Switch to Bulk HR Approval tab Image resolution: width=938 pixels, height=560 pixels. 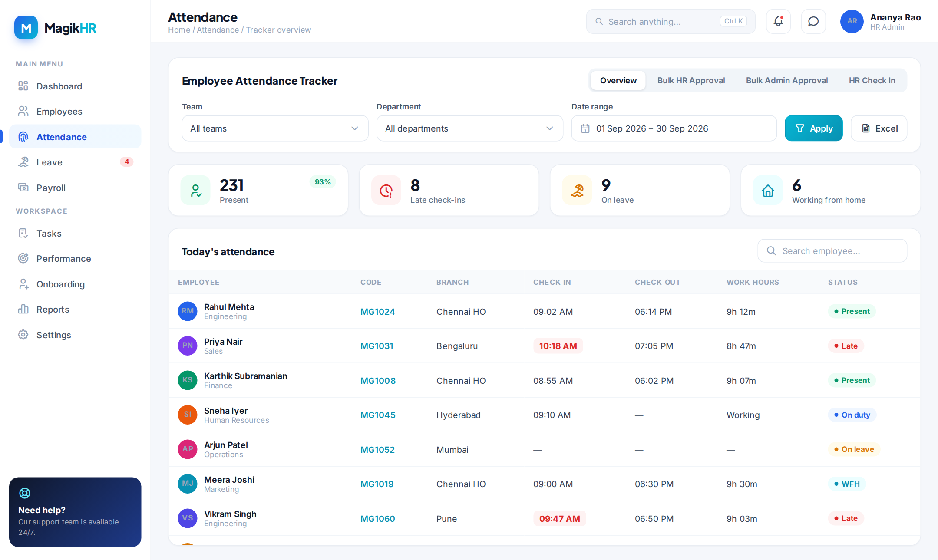click(691, 80)
